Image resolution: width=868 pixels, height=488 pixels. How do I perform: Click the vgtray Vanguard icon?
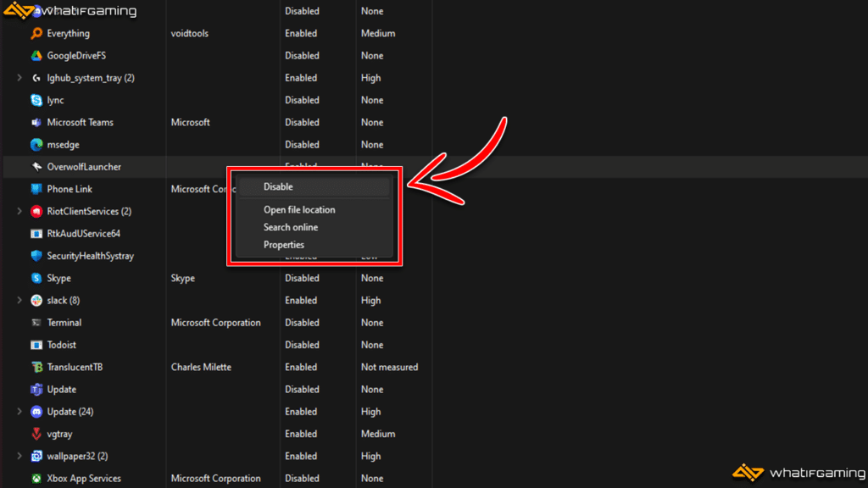(36, 435)
